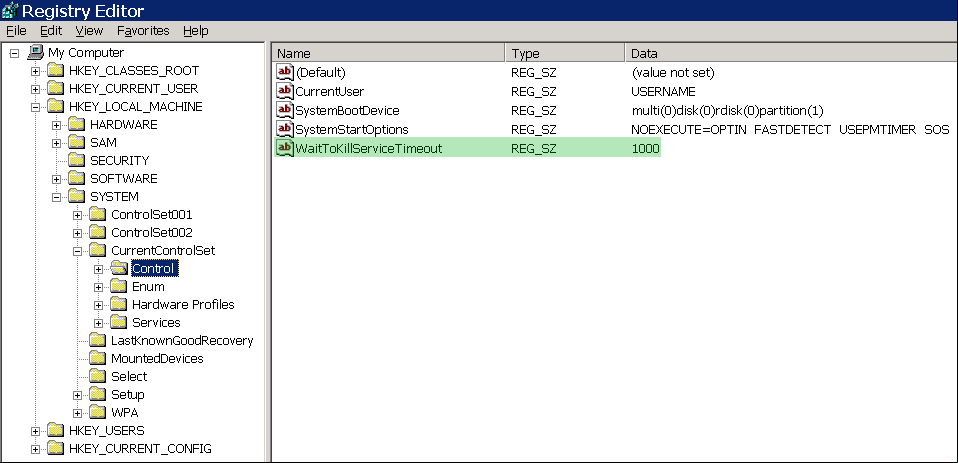This screenshot has width=958, height=463.
Task: Expand the Control key's plus box
Action: coord(98,269)
